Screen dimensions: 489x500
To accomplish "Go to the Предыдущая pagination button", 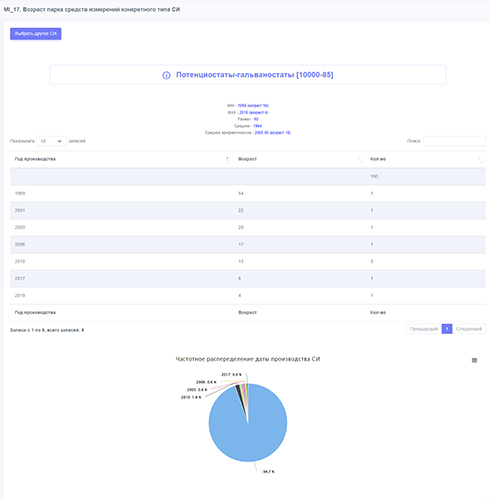I will click(424, 329).
